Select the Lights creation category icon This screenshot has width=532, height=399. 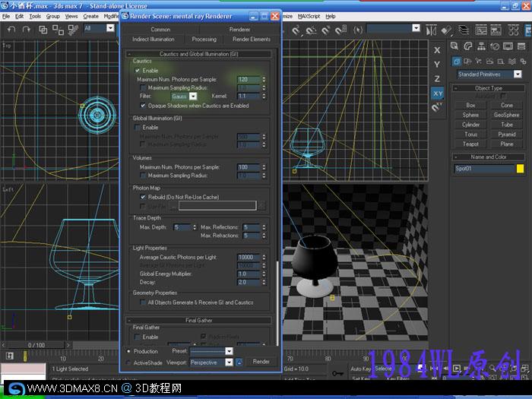pos(479,62)
